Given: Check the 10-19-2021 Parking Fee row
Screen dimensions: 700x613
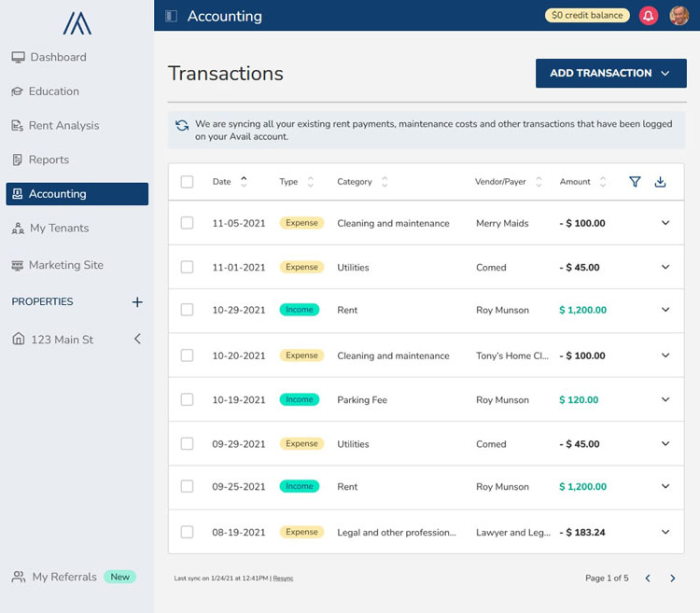Looking at the screenshot, I should [187, 399].
